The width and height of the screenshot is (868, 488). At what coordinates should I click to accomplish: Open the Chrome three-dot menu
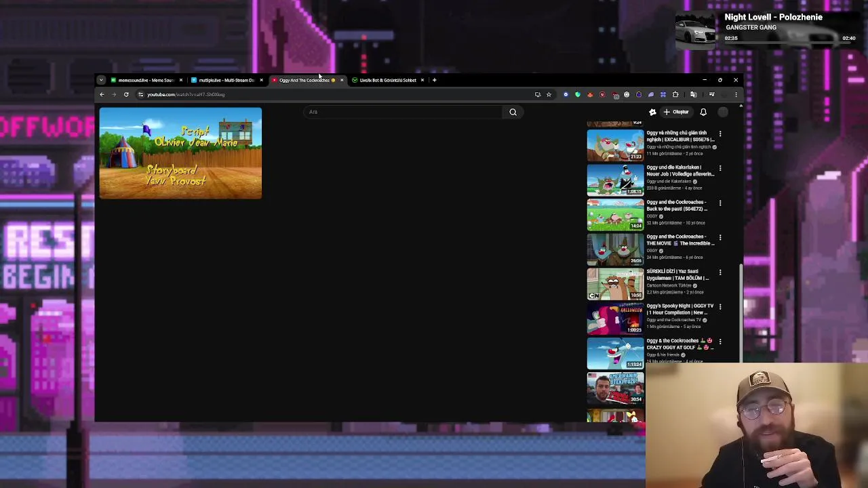[736, 94]
